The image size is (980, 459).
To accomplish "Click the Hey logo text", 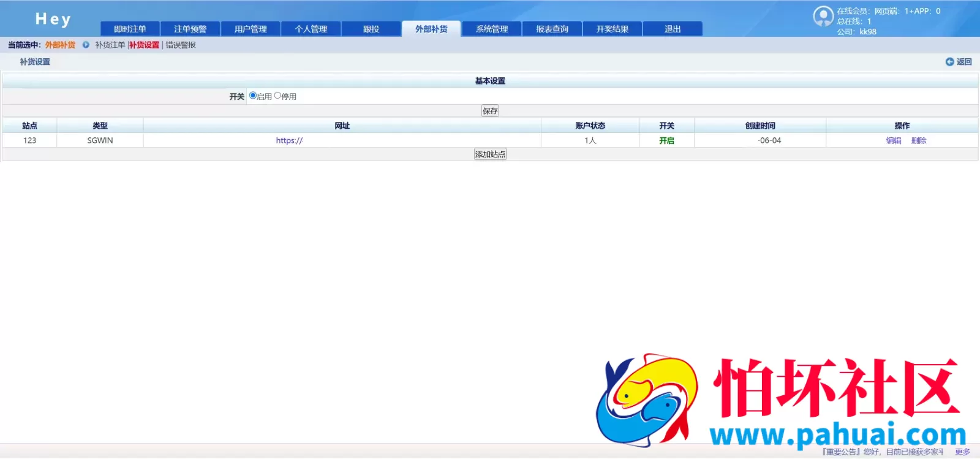I will [x=53, y=19].
